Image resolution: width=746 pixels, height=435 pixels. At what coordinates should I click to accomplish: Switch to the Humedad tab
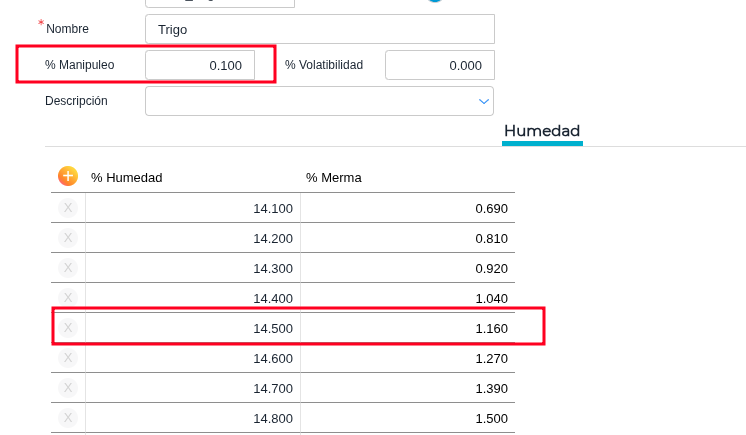(542, 131)
